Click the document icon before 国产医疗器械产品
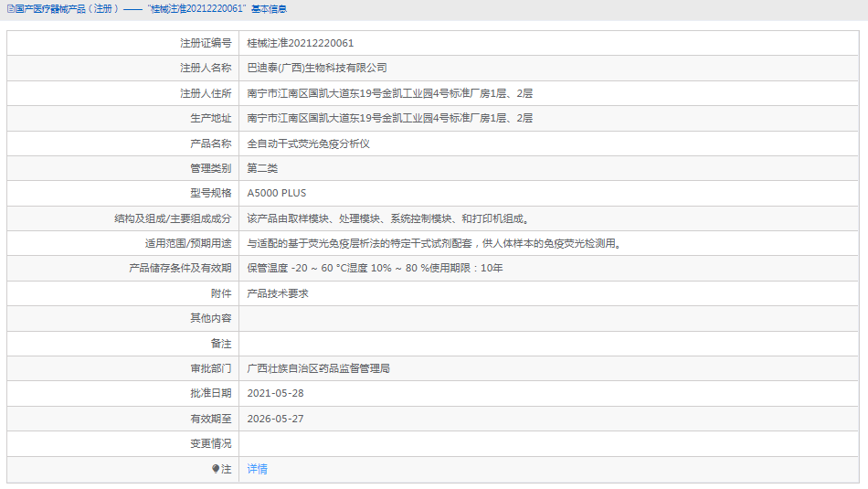This screenshot has width=868, height=489. [x=11, y=9]
